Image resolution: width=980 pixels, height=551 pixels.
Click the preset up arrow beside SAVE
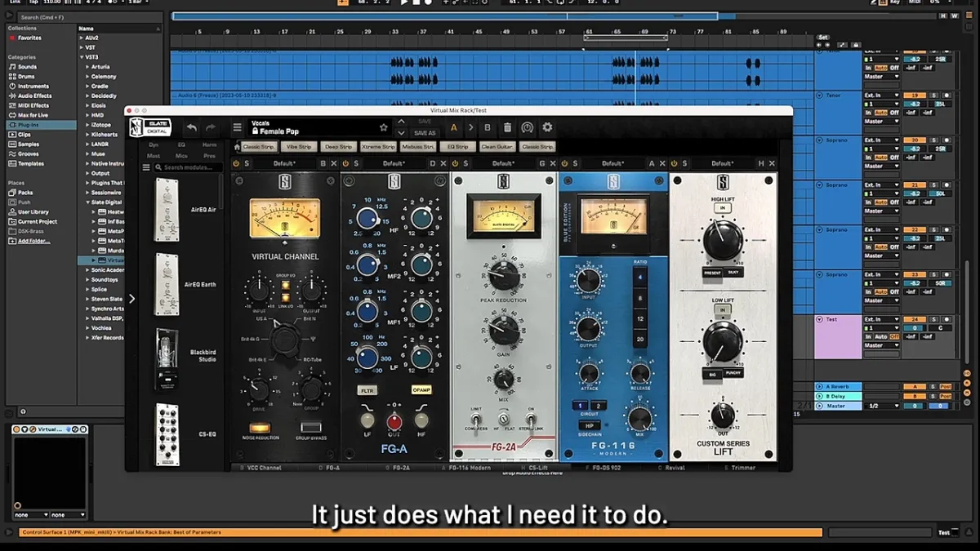click(x=401, y=122)
